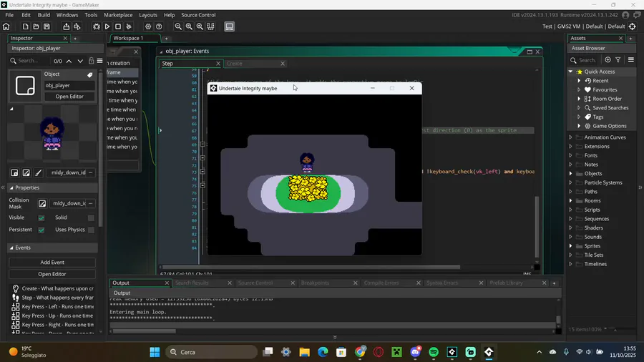Click the code editor vertical scrollbar
Screen dimensions: 644x362
pos(537,226)
